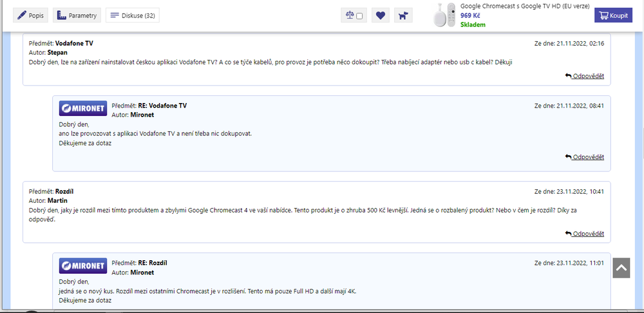Click the watchdog price alert icon
This screenshot has height=313, width=644.
tap(403, 15)
